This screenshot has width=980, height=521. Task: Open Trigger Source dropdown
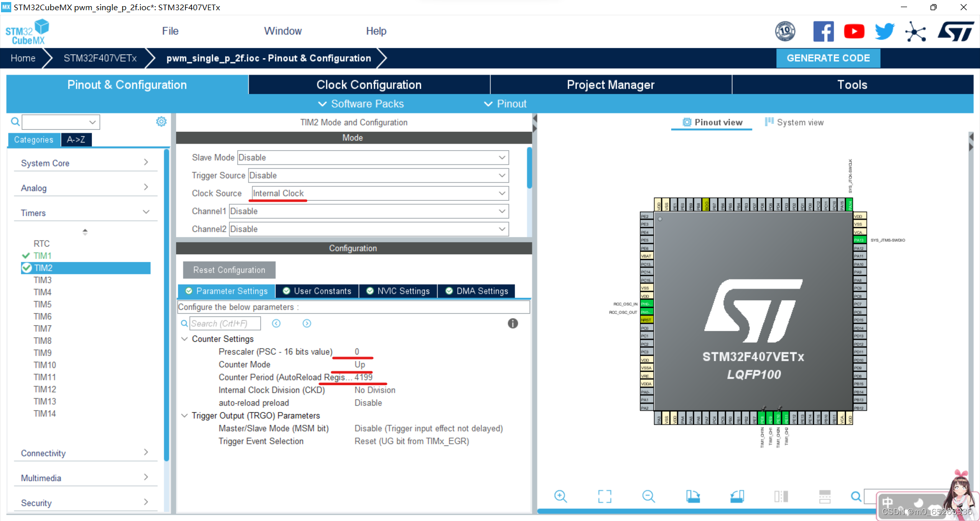(x=378, y=175)
